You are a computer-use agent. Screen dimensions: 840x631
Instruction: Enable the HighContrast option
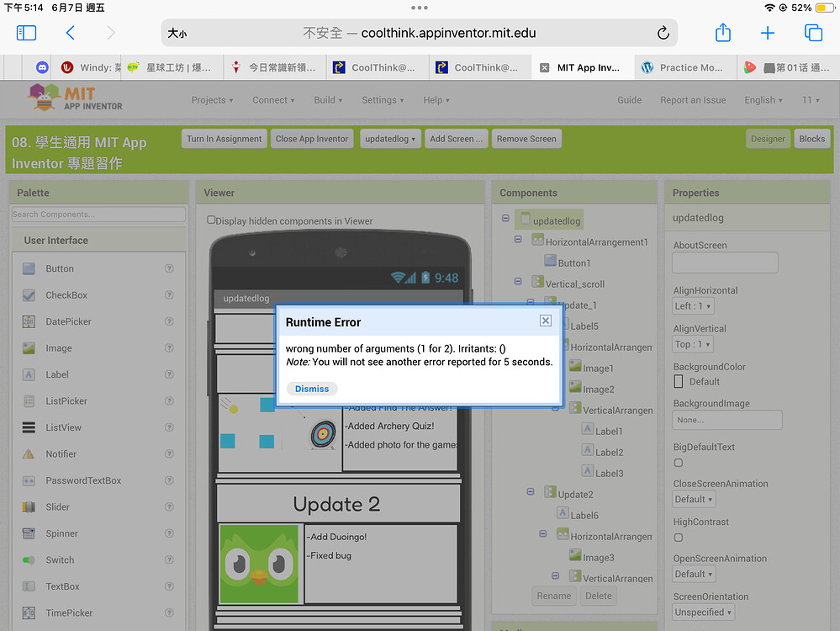678,538
